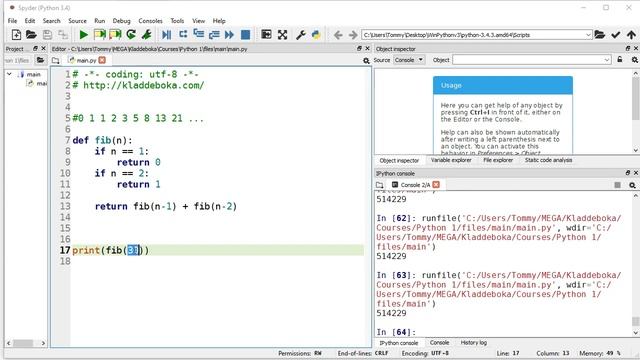Open the run configuration settings
640x360 pixels.
click(x=147, y=35)
